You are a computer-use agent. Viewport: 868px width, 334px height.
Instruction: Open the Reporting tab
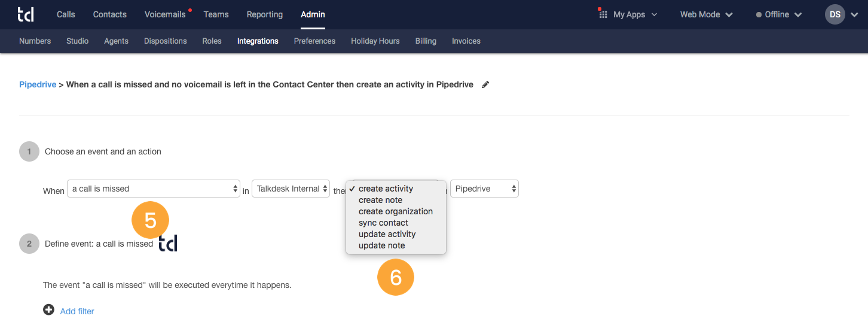(x=264, y=14)
